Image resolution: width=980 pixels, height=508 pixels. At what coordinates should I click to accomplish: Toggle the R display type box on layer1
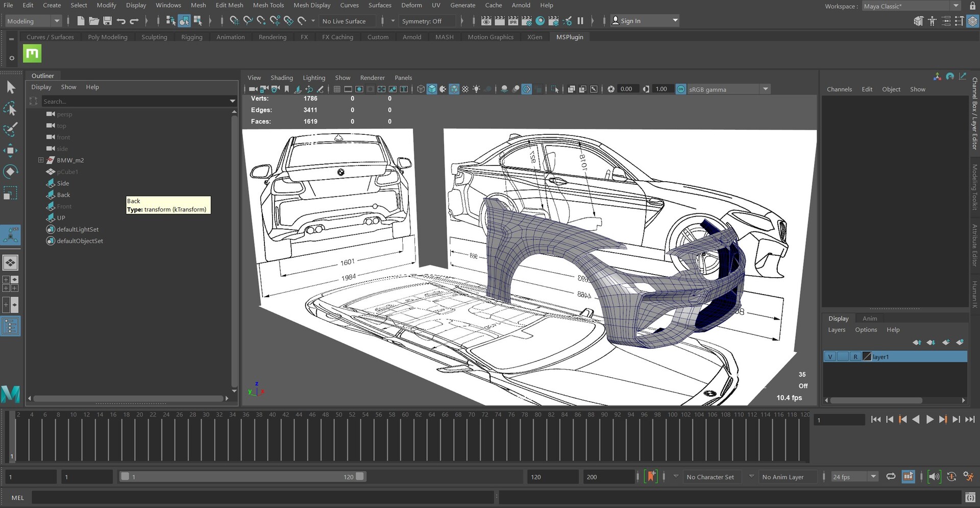pos(855,357)
